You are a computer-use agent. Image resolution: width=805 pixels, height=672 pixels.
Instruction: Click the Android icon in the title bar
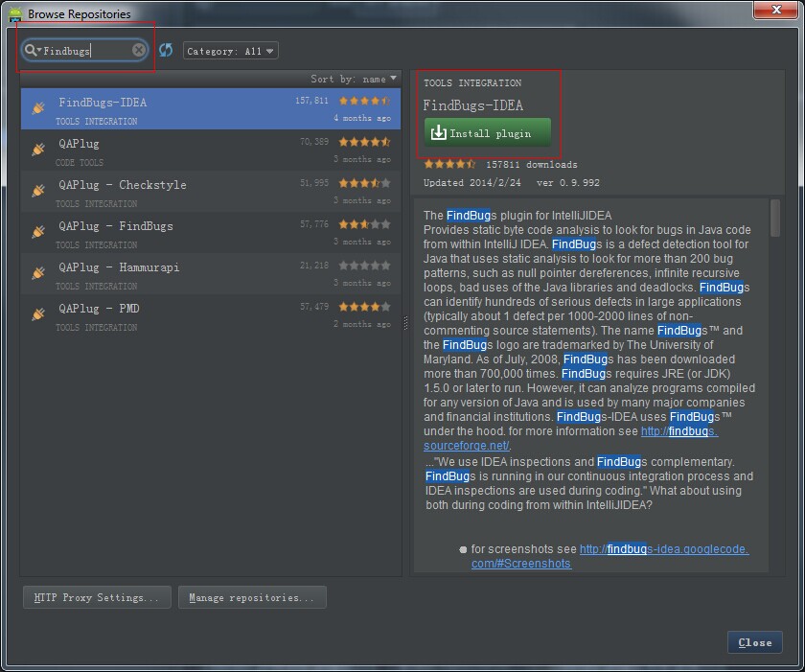tap(15, 13)
